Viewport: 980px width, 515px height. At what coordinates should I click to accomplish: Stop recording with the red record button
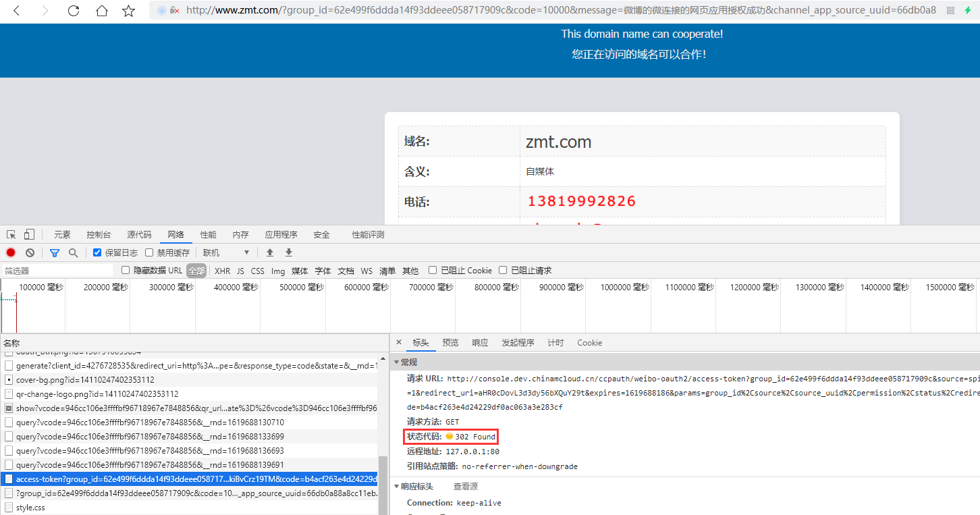11,252
